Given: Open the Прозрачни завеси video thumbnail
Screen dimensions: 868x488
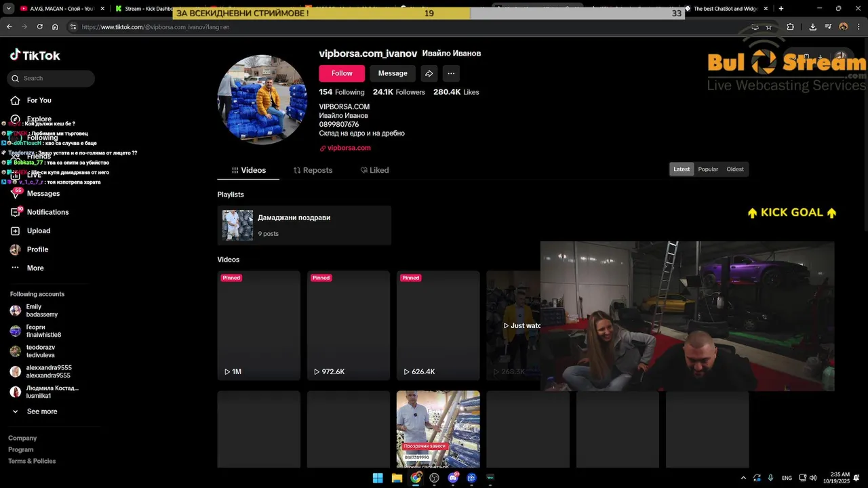Looking at the screenshot, I should pos(438,429).
